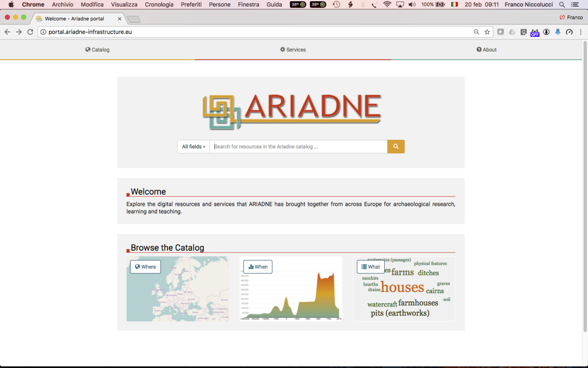The image size is (588, 368).
Task: Open the Preferiti menu
Action: click(x=191, y=4)
